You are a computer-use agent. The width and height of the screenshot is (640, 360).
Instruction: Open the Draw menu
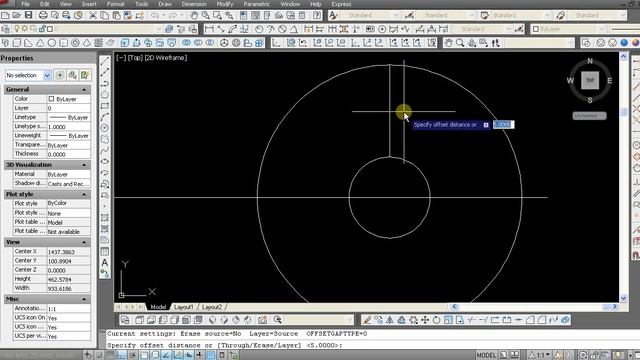click(x=165, y=4)
